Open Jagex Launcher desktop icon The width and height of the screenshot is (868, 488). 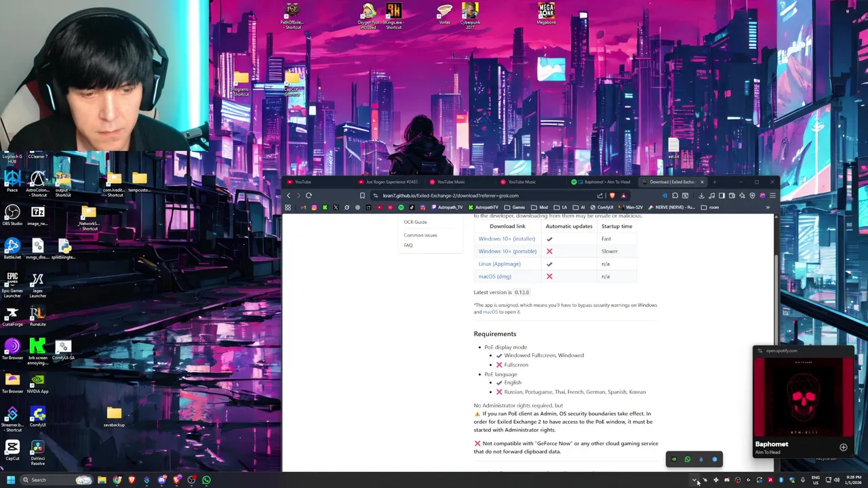coord(37,285)
